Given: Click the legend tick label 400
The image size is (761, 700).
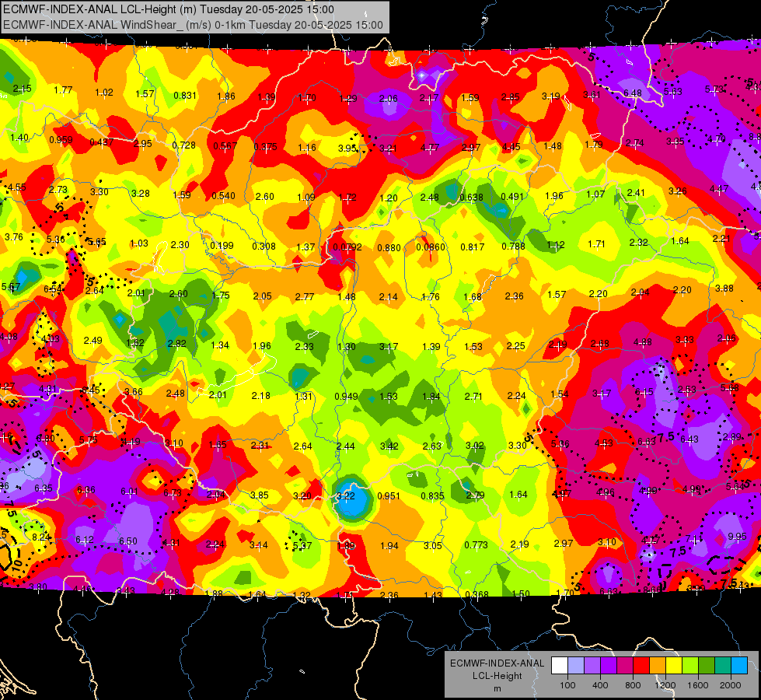Looking at the screenshot, I should [600, 685].
